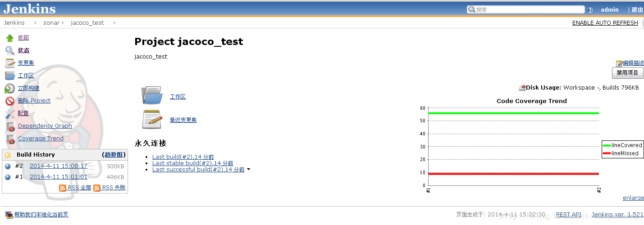644x225 pixels.
Task: Click the folder 工作区 icon in sidebar
Action: click(10, 76)
